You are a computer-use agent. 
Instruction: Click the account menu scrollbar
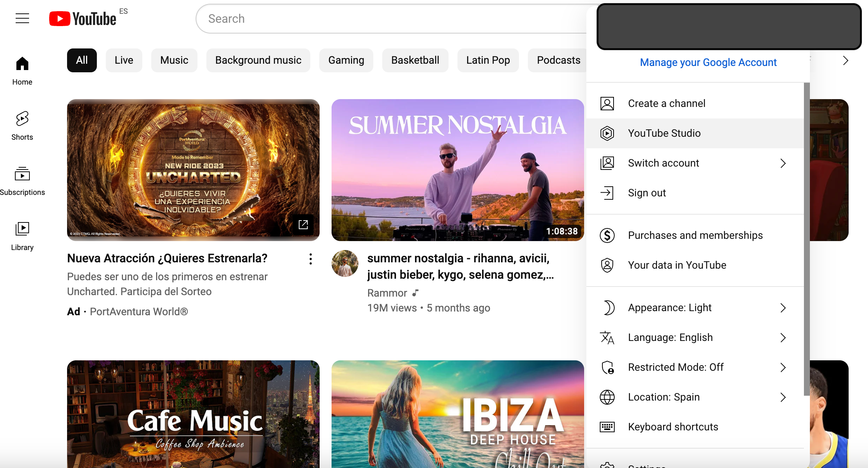[807, 239]
